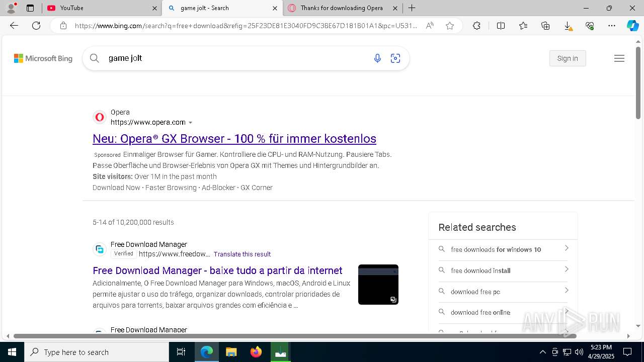Close the game jolt search tab
The image size is (644, 362).
[x=275, y=8]
